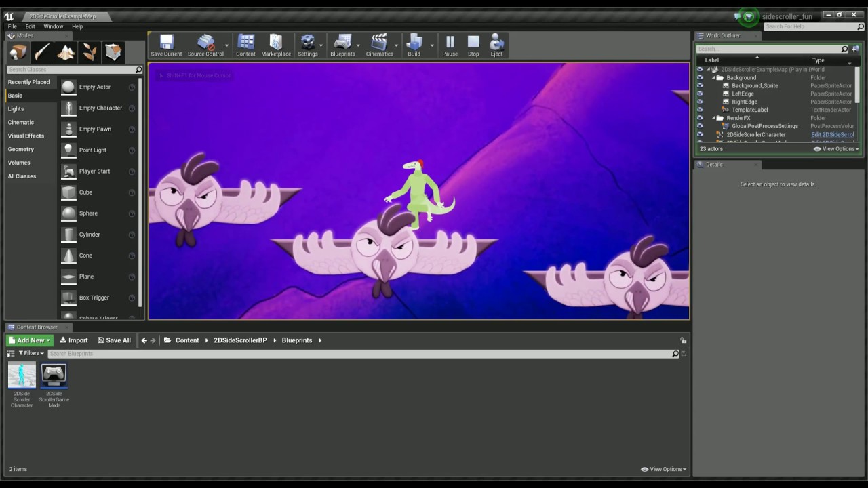The image size is (868, 488).
Task: Open the Source Control dropdown arrow
Action: coord(226,45)
